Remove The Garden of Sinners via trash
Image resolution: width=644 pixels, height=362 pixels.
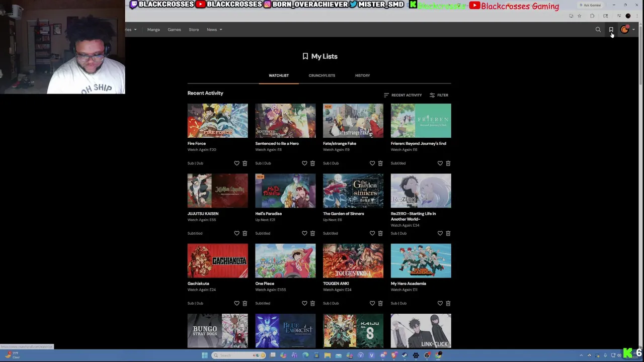pyautogui.click(x=380, y=233)
